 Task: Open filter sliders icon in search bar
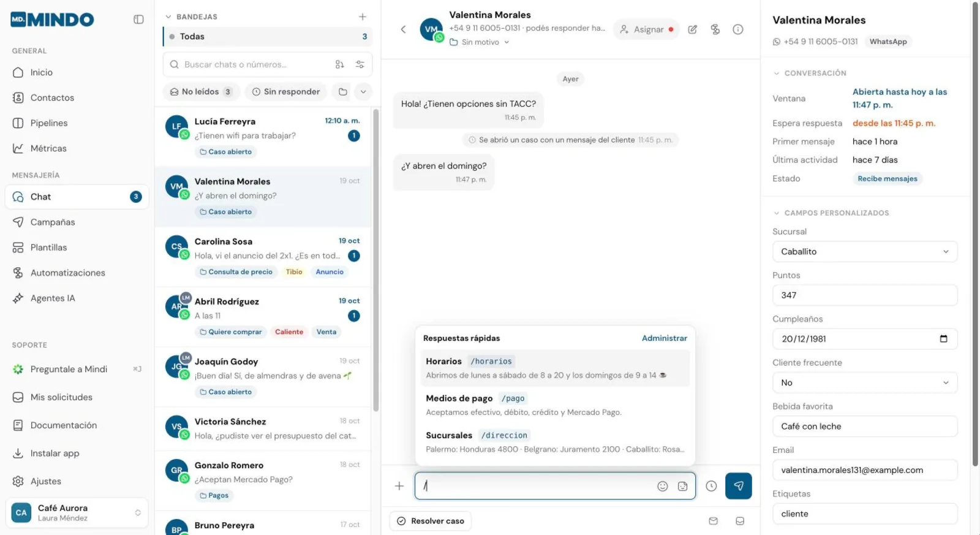pos(360,64)
